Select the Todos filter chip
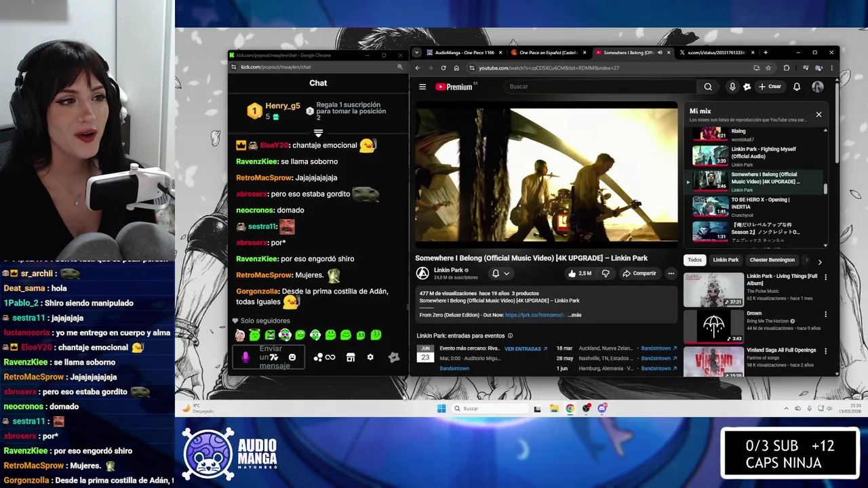 (x=694, y=260)
